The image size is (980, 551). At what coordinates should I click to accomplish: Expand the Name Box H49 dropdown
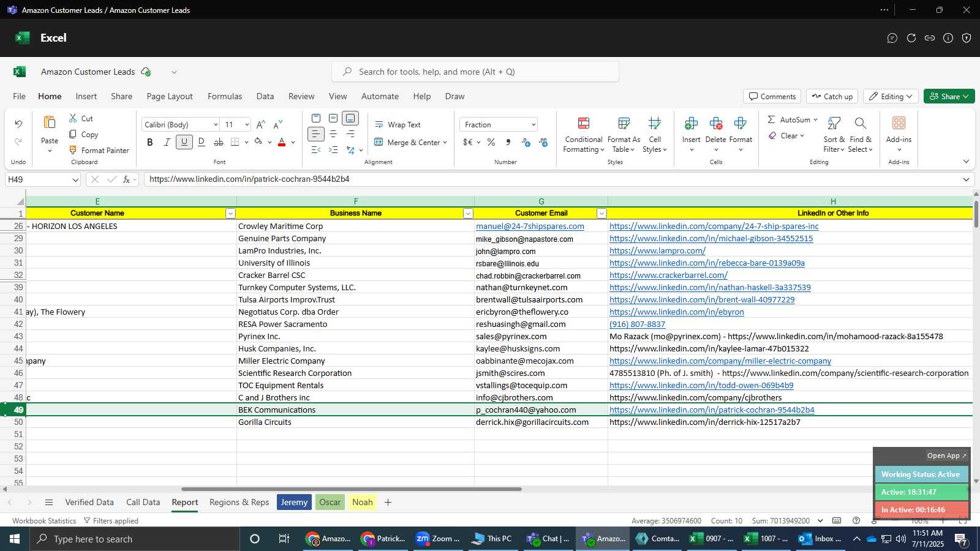click(75, 179)
